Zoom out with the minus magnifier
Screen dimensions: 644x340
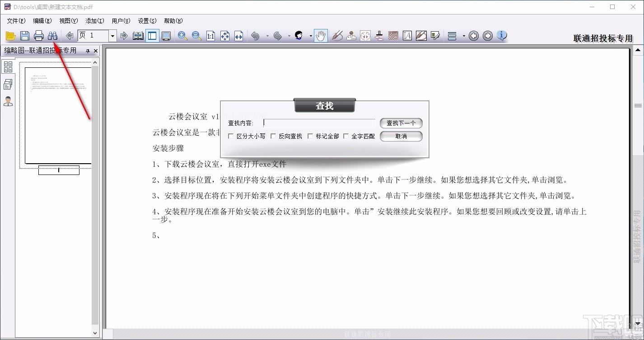(x=197, y=36)
